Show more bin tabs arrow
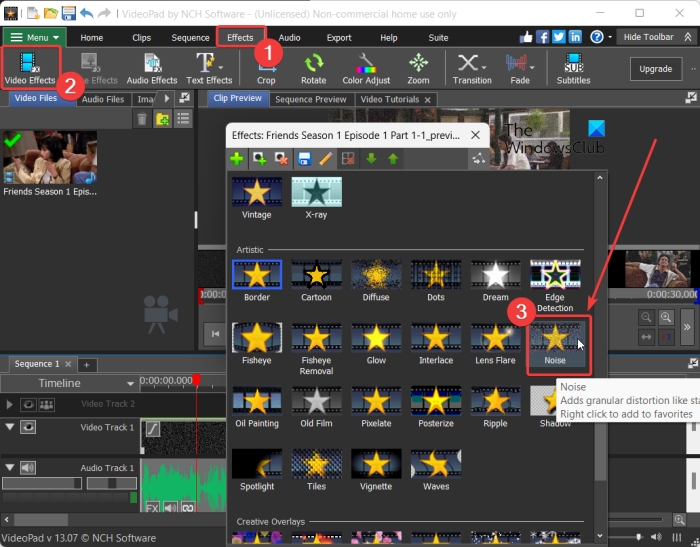700x547 pixels. click(x=167, y=98)
